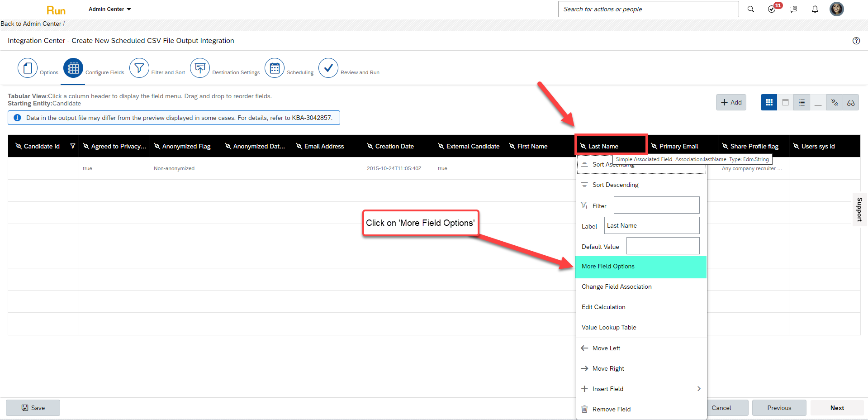Click the Save button
Image resolution: width=868 pixels, height=420 pixels.
point(33,408)
